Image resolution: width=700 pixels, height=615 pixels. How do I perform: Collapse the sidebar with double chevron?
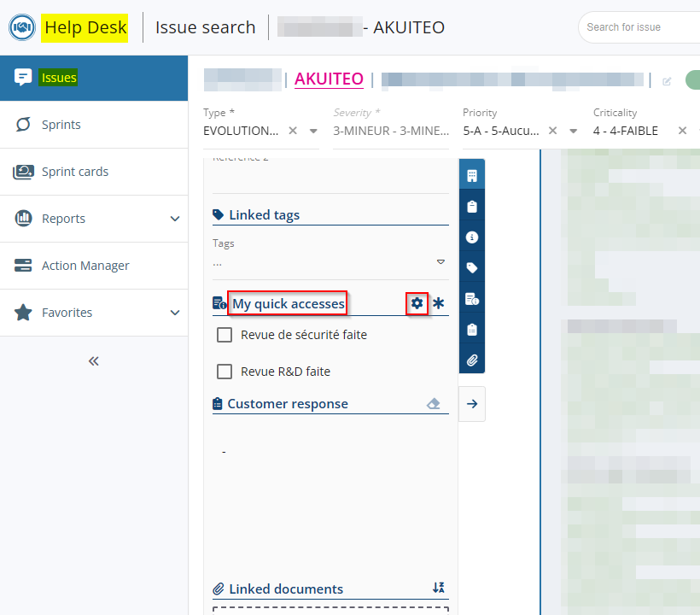[94, 360]
